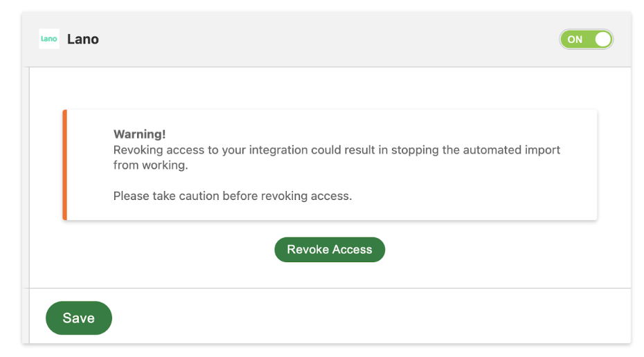Toggle the Lano integration ON switch
Screen dimensions: 644x357
(x=586, y=39)
